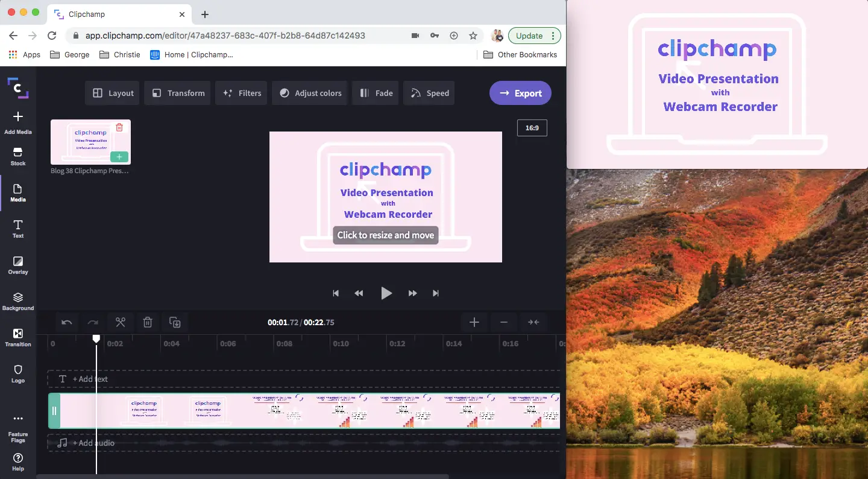The height and width of the screenshot is (479, 868).
Task: Open the George bookmarks folder
Action: point(70,54)
